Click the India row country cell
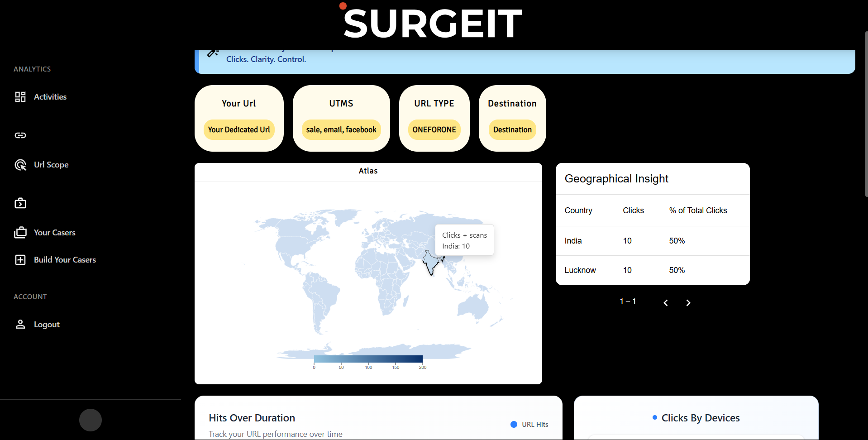 click(x=573, y=241)
